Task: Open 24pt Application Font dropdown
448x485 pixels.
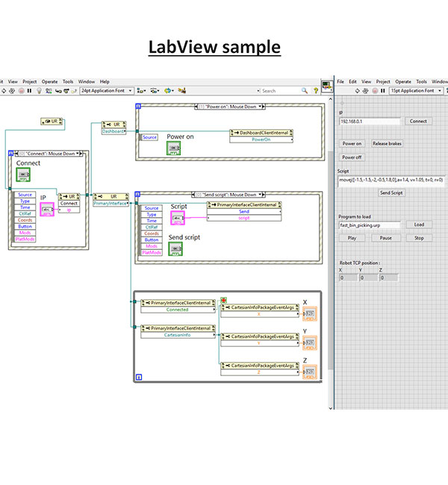Action: click(107, 90)
